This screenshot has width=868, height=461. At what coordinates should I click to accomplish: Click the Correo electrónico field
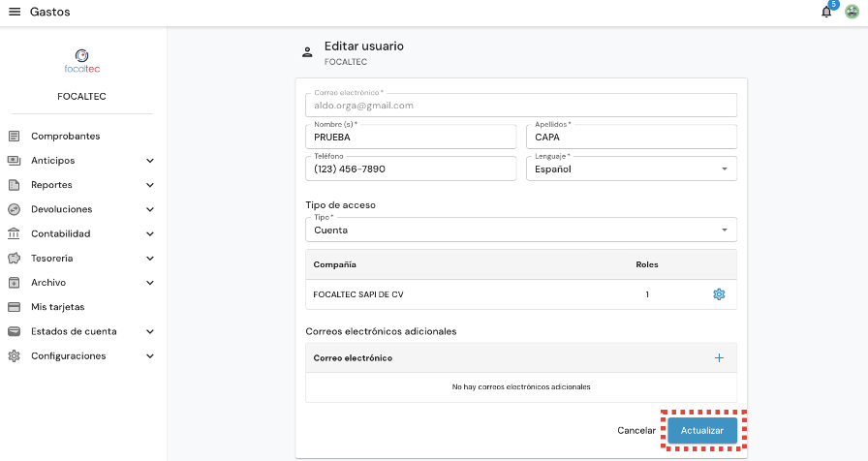(521, 106)
